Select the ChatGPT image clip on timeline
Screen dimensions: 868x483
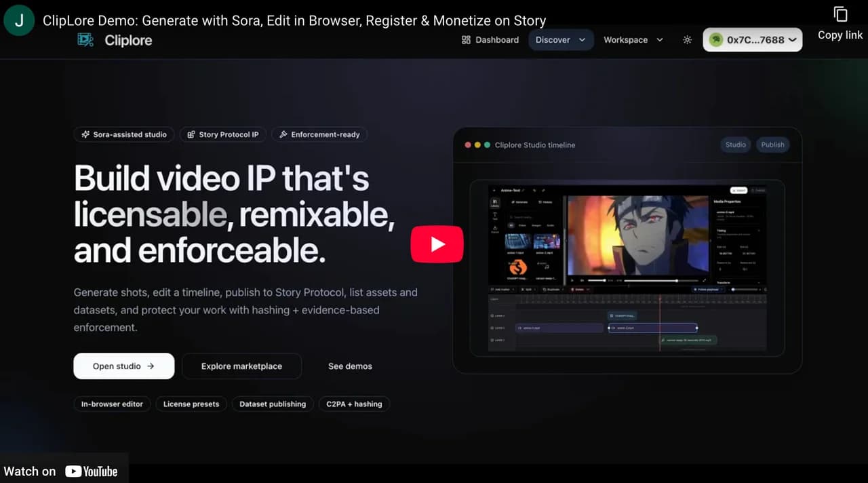point(623,315)
